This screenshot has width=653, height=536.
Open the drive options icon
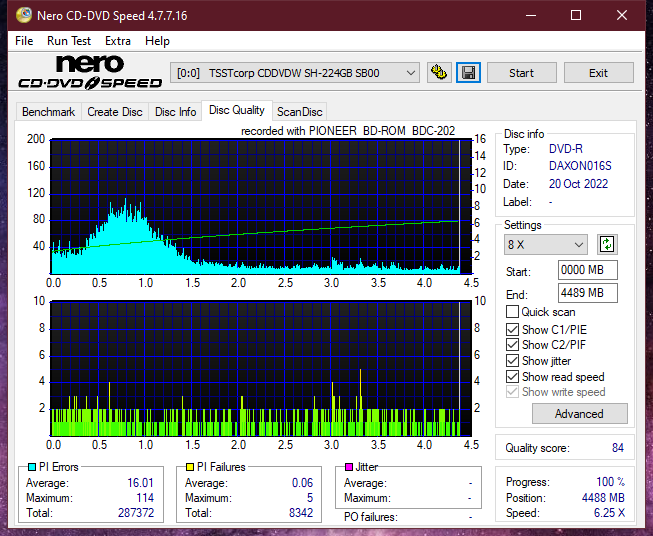click(439, 73)
